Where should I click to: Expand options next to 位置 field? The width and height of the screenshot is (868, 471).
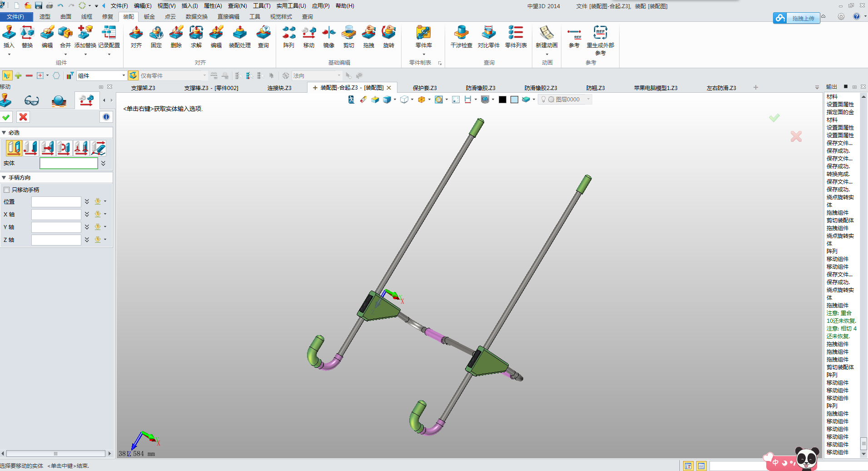tap(87, 201)
